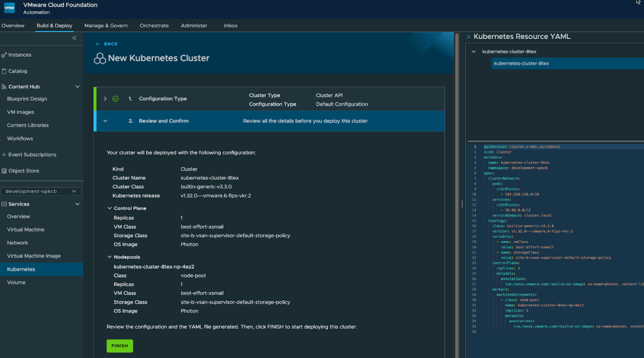Collapse Kubernetes Resource YAML panel double-arrow
The image size is (644, 358).
click(x=468, y=36)
